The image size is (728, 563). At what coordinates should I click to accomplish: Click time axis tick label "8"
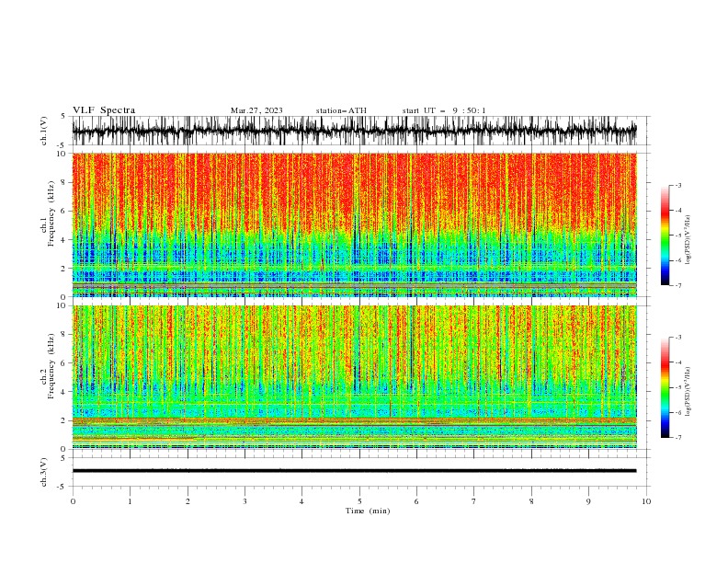(531, 501)
